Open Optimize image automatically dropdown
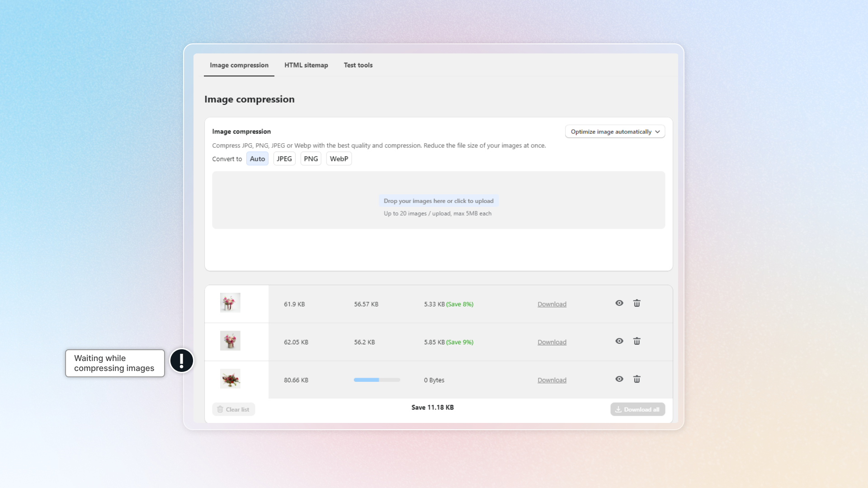 (x=615, y=131)
